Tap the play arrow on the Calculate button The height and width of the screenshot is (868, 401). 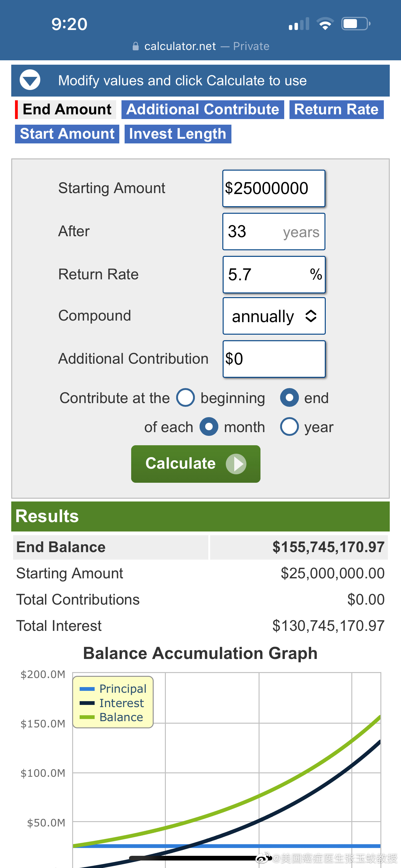(x=236, y=464)
